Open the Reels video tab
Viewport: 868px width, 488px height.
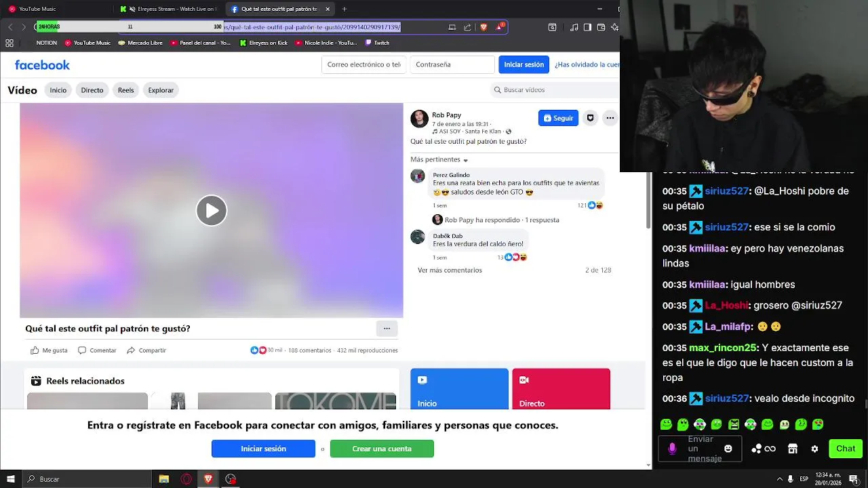pyautogui.click(x=126, y=90)
